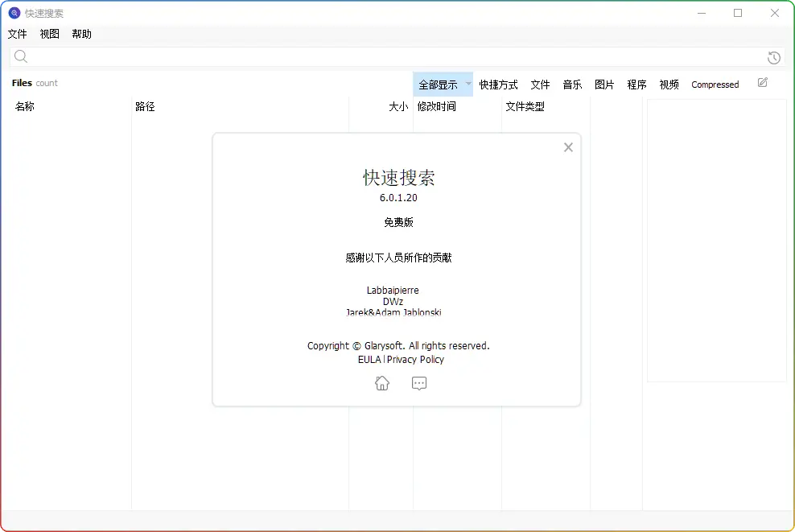Sort by the 大小 column header
The image size is (795, 532).
[398, 106]
